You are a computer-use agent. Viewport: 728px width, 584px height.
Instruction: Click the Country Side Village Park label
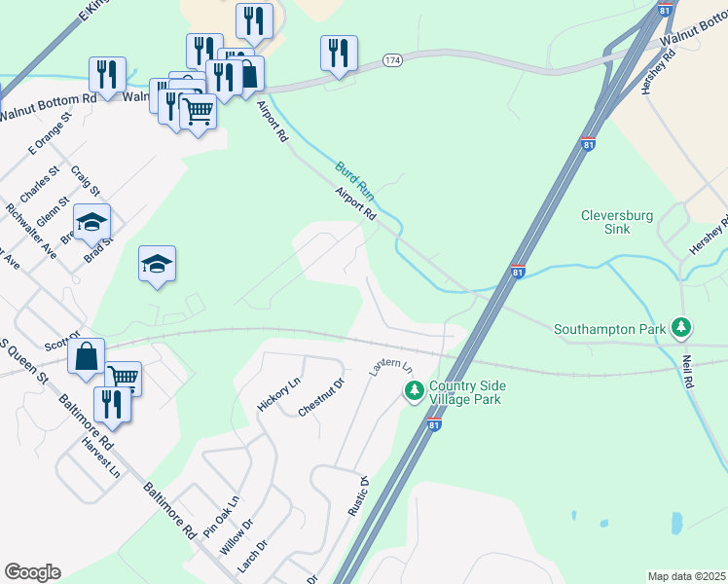pyautogui.click(x=467, y=392)
